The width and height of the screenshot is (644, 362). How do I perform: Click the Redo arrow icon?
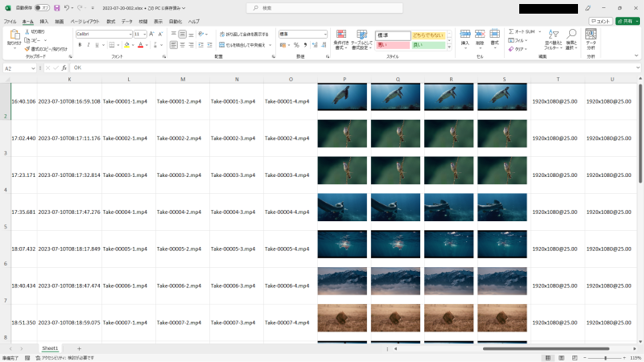[x=80, y=8]
